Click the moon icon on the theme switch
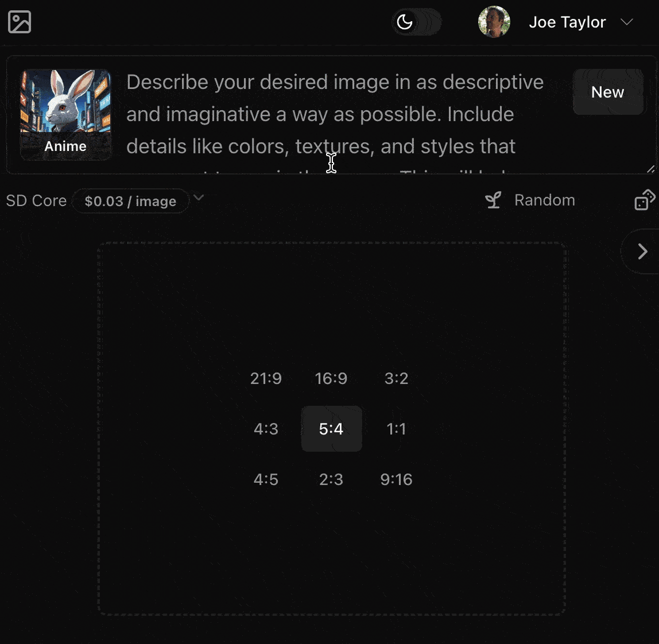The image size is (659, 644). coord(406,22)
